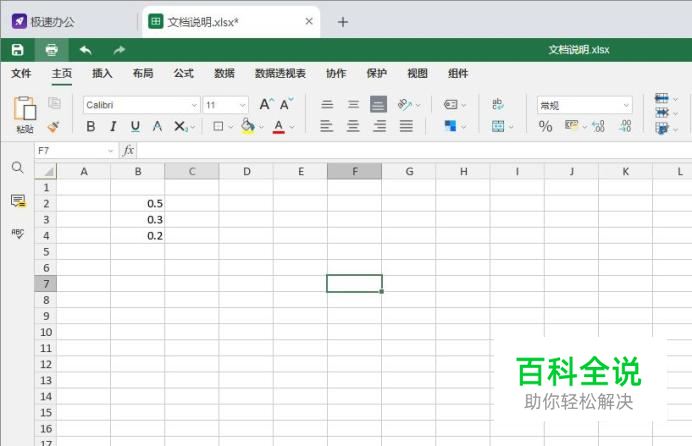Toggle strikethrough text style
This screenshot has height=446, width=692.
157,127
